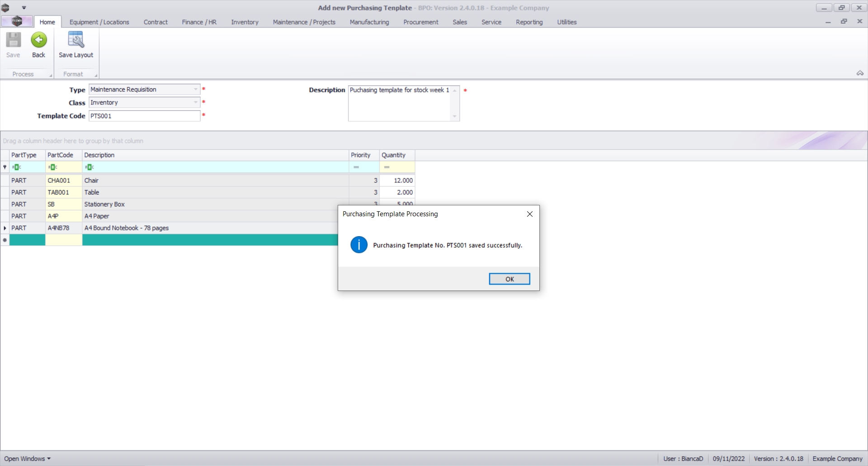Open the Procurement ribbon tab
Viewport: 868px width, 466px height.
420,22
